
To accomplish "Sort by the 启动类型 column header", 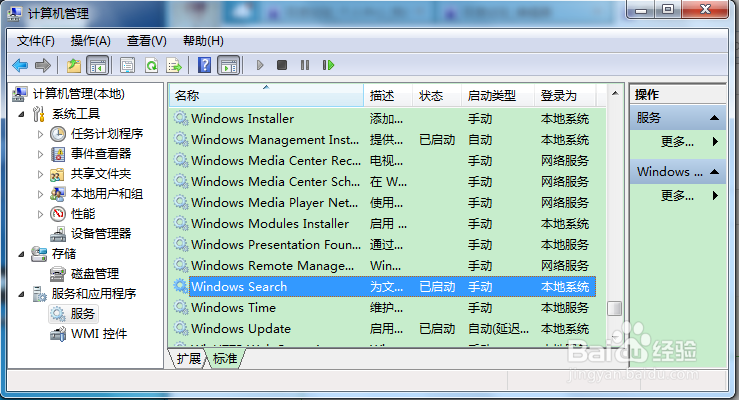I will click(498, 96).
